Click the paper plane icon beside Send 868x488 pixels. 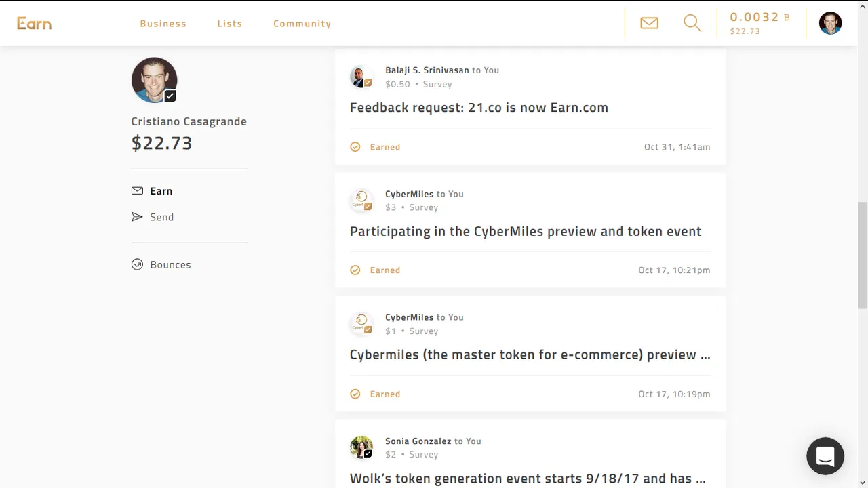[x=137, y=217]
